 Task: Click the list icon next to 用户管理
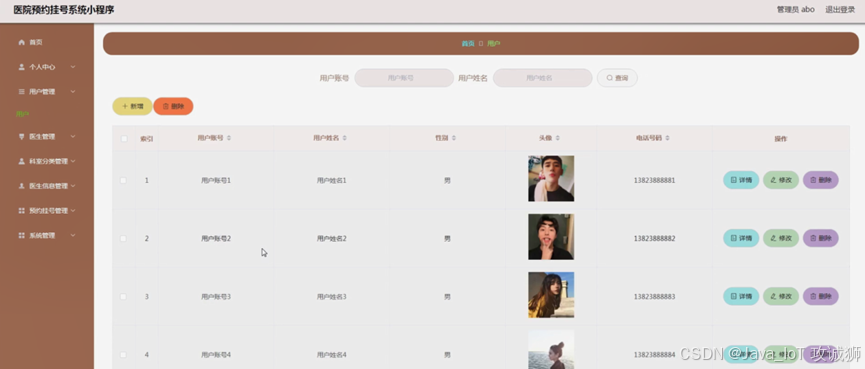(x=22, y=92)
